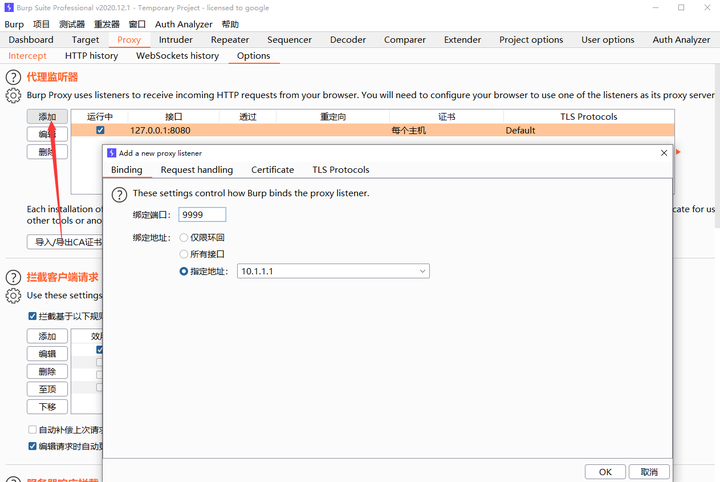Switch to Target tab

click(85, 40)
